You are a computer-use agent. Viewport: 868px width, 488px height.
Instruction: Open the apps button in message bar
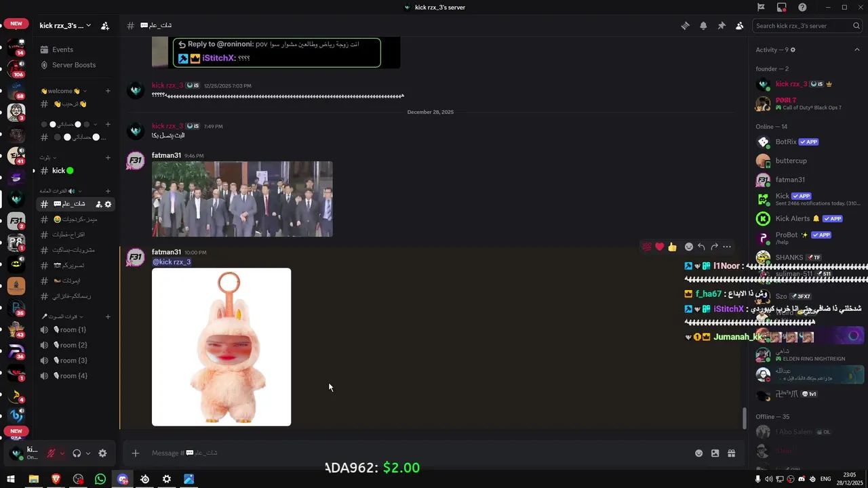pyautogui.click(x=731, y=453)
